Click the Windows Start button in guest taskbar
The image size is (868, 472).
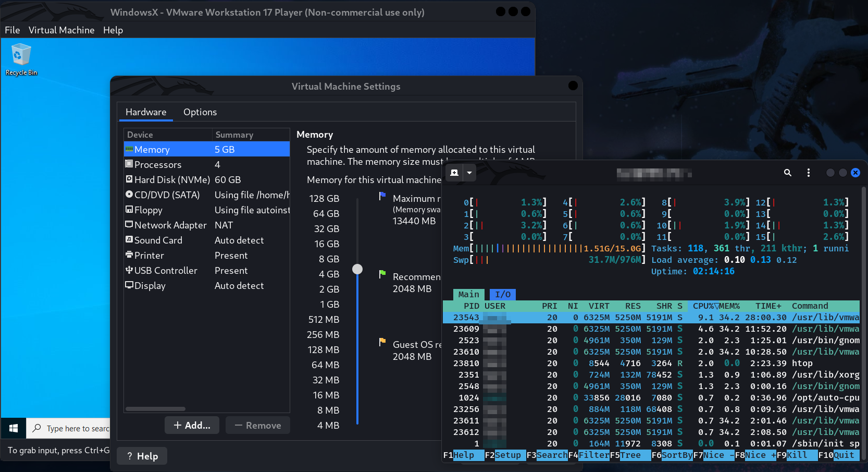click(14, 428)
